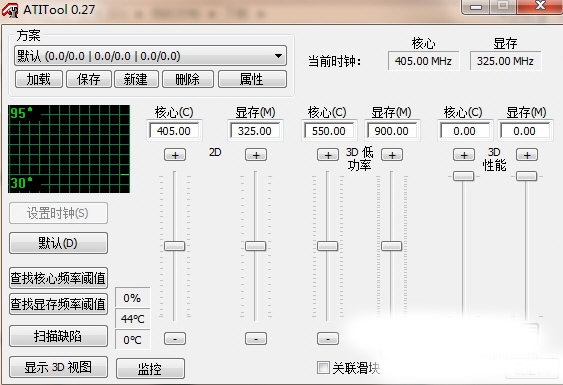Click 查找核心频率阈值 button

(x=58, y=278)
